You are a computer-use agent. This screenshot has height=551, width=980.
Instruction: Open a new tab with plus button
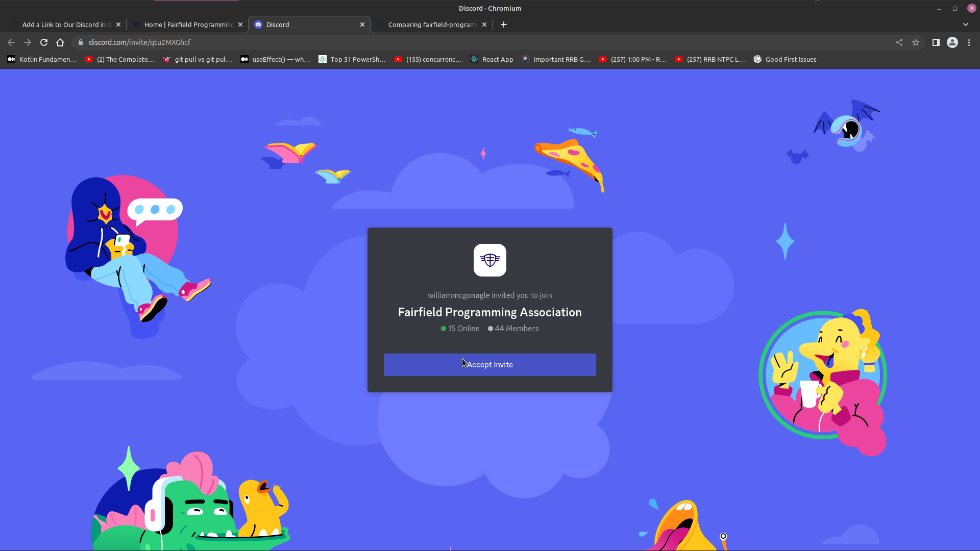(504, 24)
